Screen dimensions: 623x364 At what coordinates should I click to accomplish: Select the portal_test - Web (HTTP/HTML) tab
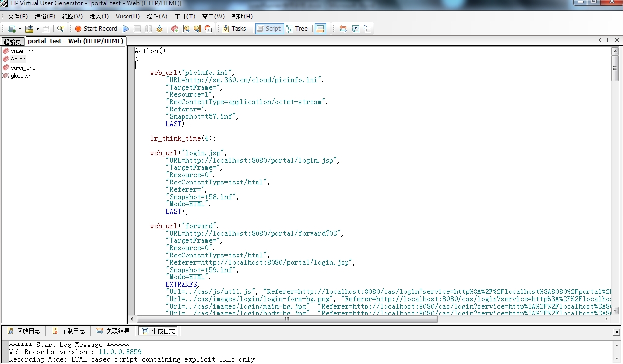[x=75, y=41]
